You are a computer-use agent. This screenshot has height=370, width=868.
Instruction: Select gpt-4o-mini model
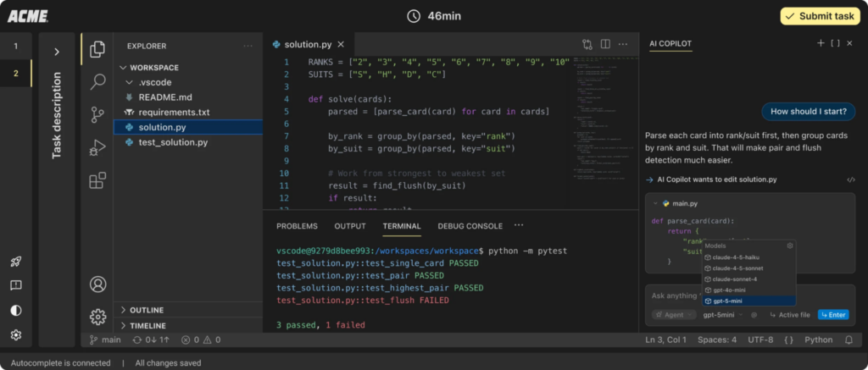(x=749, y=290)
